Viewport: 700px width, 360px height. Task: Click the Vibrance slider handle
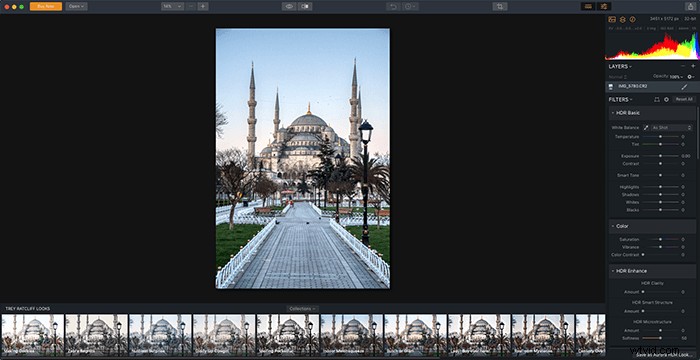point(660,247)
